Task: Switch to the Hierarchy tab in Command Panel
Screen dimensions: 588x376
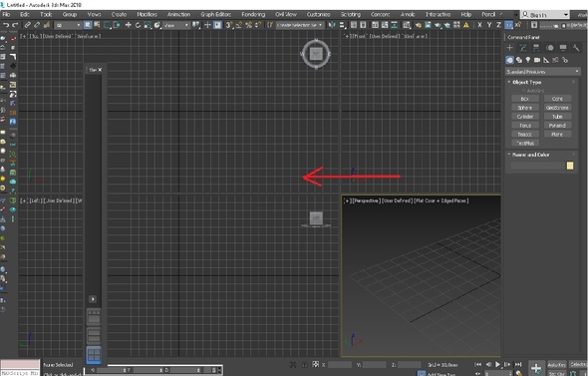Action: coord(536,48)
